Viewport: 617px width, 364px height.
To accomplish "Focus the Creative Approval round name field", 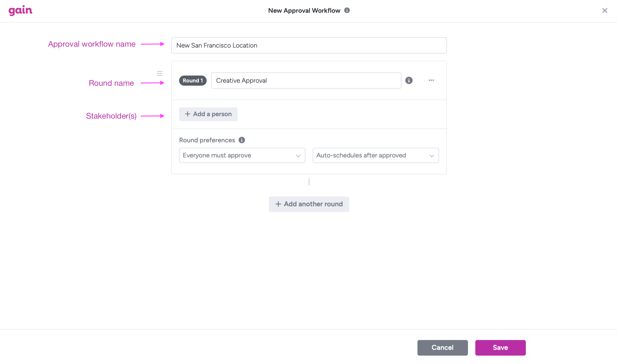I will [x=306, y=81].
